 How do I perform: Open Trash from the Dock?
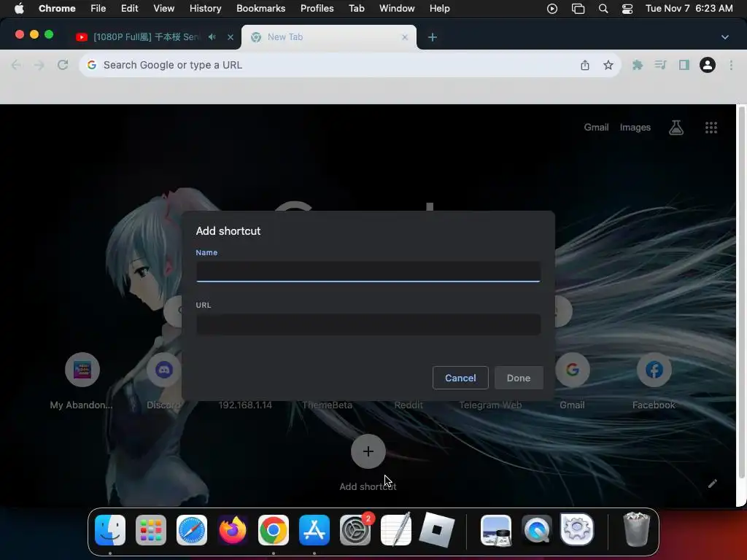pos(636,529)
